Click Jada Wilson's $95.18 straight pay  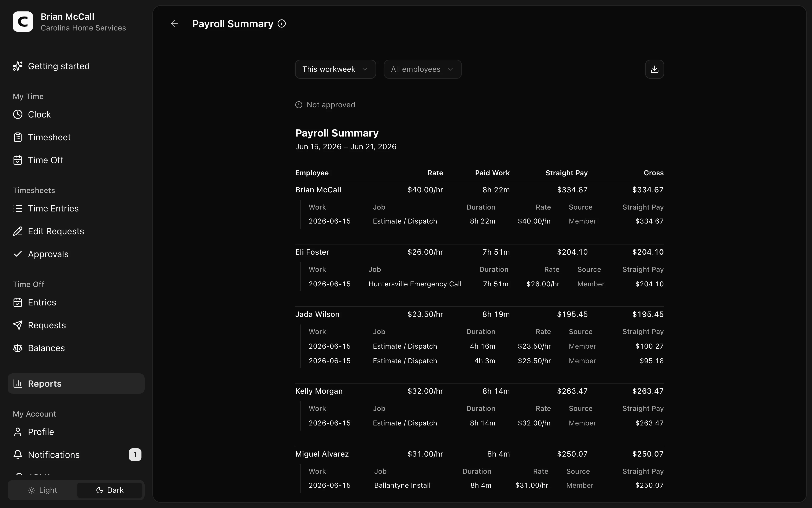point(652,361)
